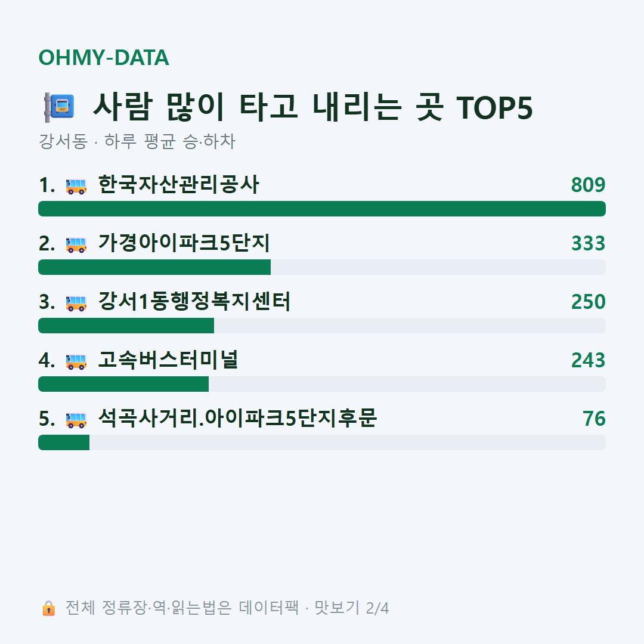Click the bus icon beside 석곡사거리.아이파크5단지후문
This screenshot has width=644, height=644.
[x=76, y=420]
